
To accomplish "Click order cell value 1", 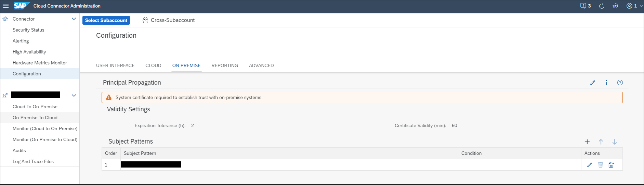I will tap(106, 165).
